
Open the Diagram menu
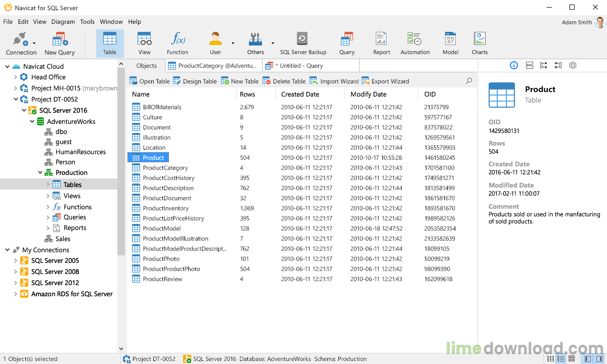(x=63, y=22)
